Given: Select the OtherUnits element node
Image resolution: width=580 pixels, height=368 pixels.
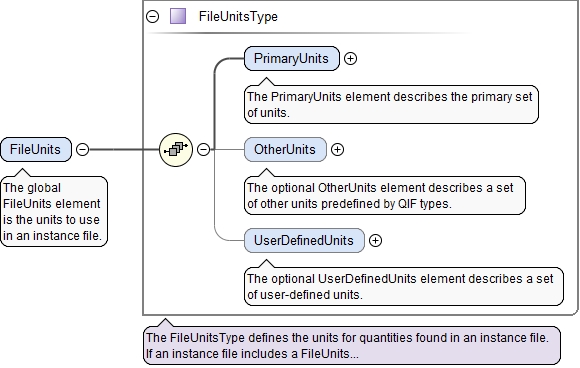Looking at the screenshot, I should pyautogui.click(x=285, y=149).
